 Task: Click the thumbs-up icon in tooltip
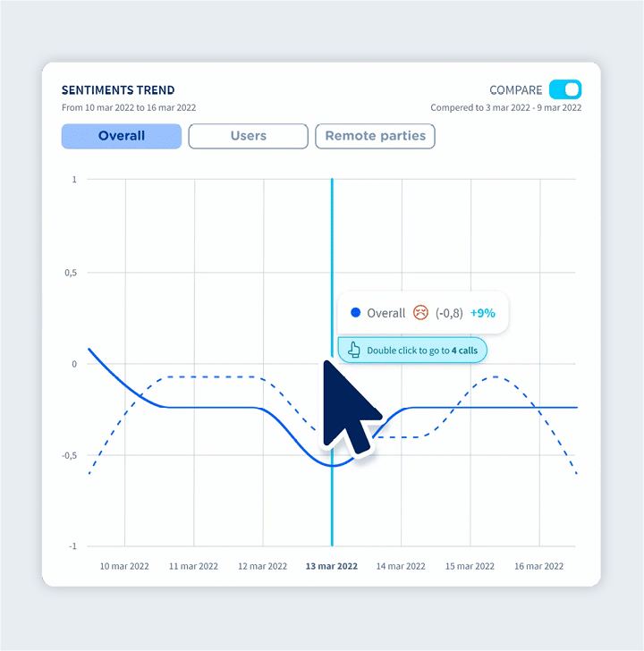click(x=353, y=351)
